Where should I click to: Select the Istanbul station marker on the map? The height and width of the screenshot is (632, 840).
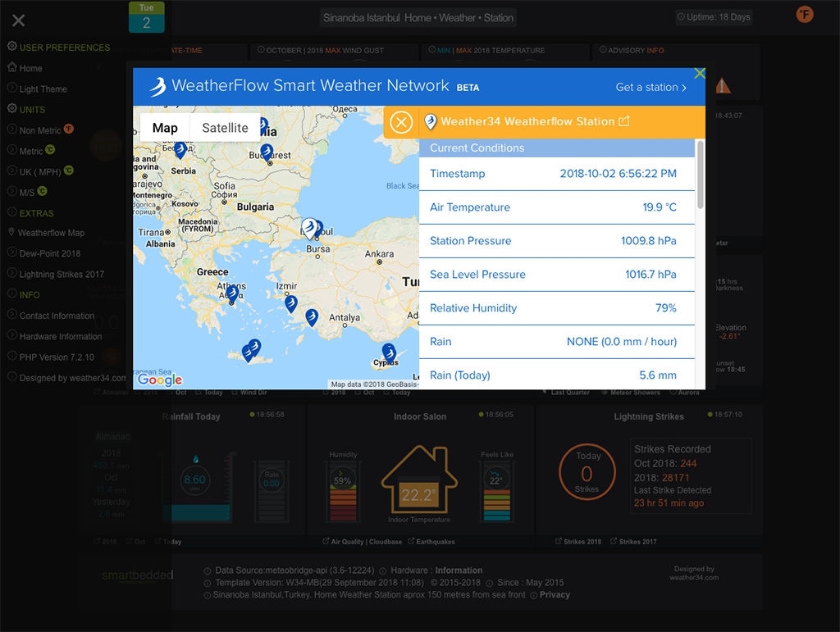(309, 228)
